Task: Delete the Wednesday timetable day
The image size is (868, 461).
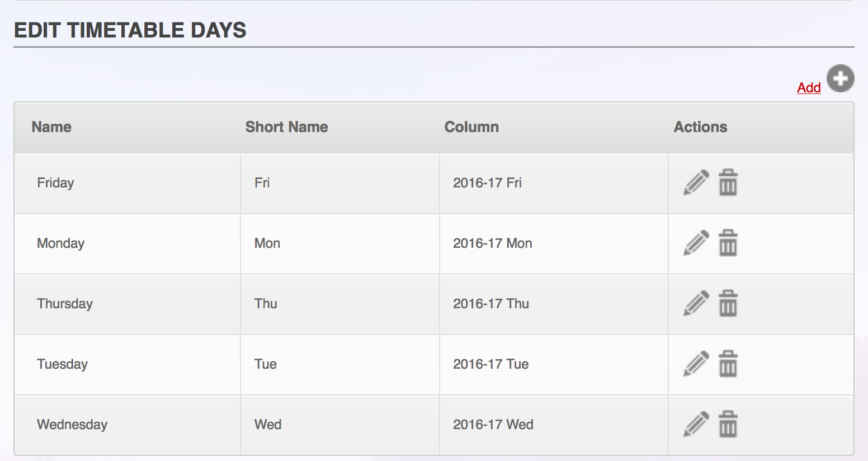Action: (728, 424)
